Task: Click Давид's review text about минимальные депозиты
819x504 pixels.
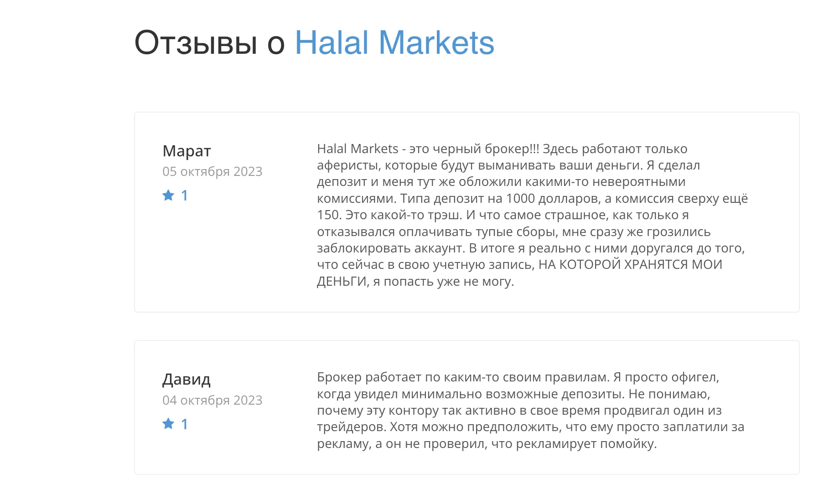Action: coord(531,410)
